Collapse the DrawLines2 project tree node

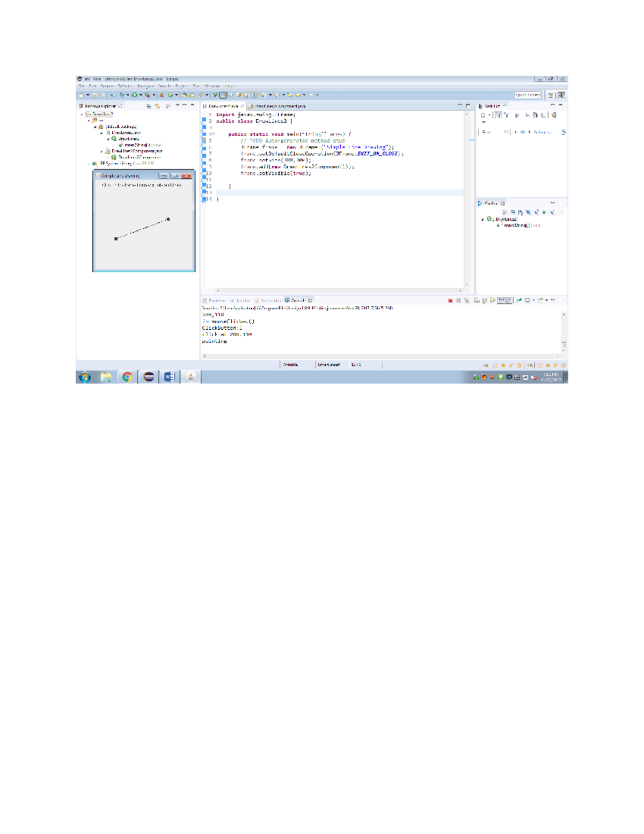82,114
